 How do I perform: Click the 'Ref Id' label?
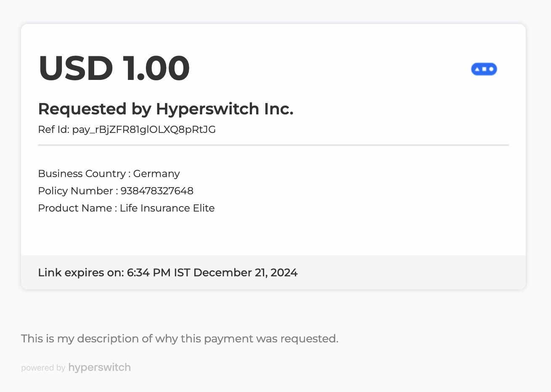tap(53, 130)
